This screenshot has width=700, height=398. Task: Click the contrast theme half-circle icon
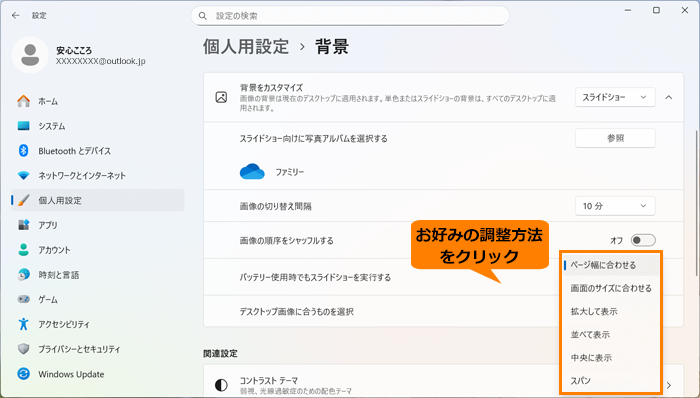pos(221,385)
